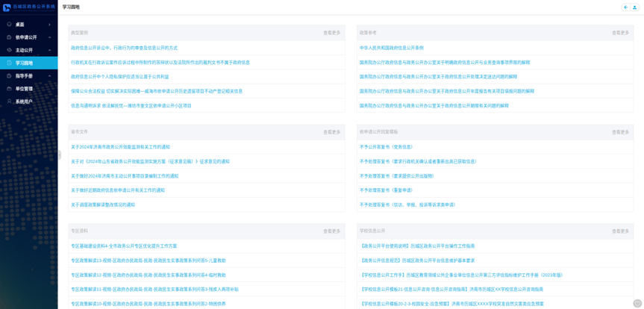The width and height of the screenshot is (644, 309).
Task: Click the sidebar collapse handle
Action: click(60, 154)
